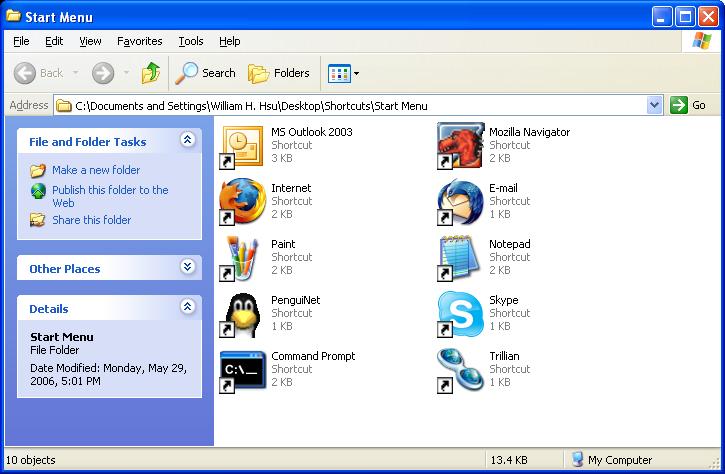Collapse the Details panel
The image size is (725, 474).
click(187, 308)
